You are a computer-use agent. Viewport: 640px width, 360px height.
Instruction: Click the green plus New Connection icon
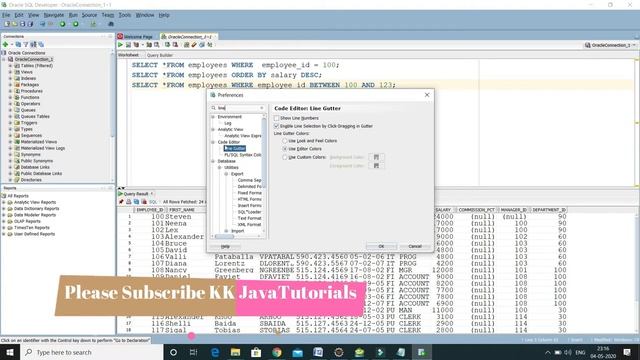tap(6, 44)
